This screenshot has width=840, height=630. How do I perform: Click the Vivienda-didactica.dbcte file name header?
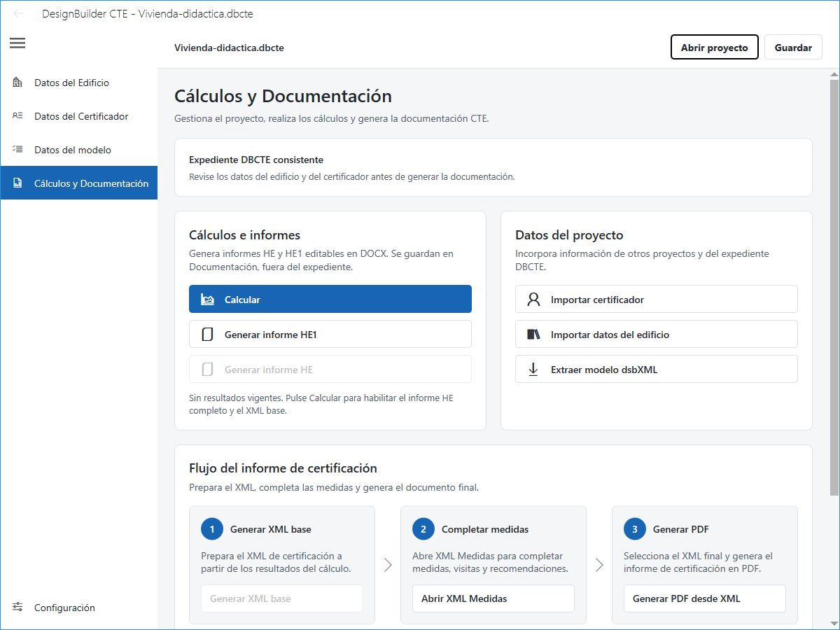[x=229, y=48]
